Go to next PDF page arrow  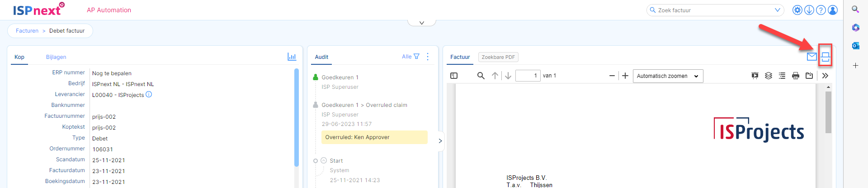[508, 76]
